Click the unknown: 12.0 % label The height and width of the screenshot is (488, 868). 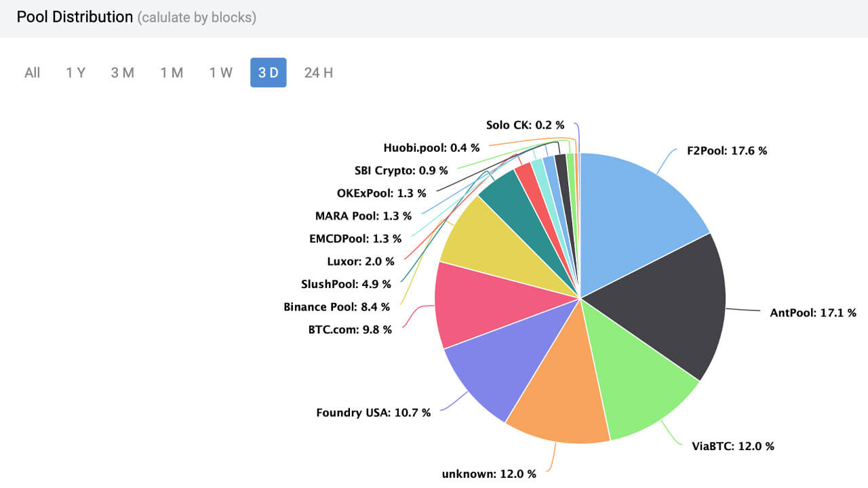click(489, 474)
